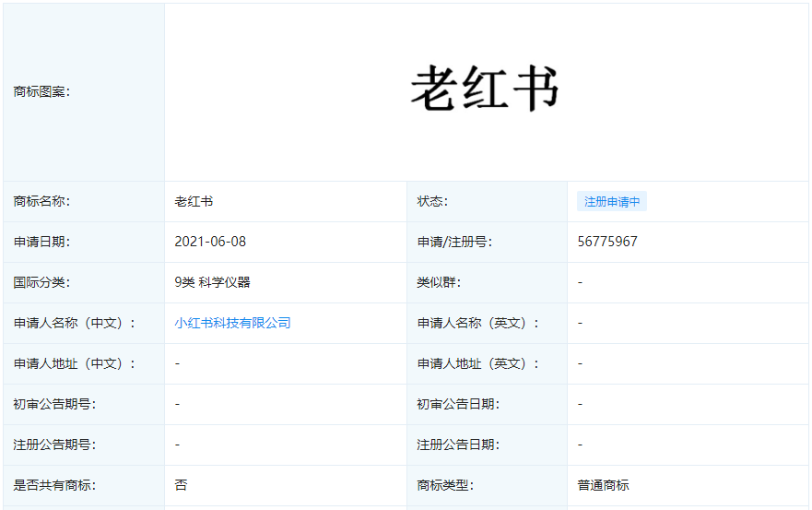Click the 类似群 field label
Image resolution: width=812 pixels, height=510 pixels.
[439, 282]
